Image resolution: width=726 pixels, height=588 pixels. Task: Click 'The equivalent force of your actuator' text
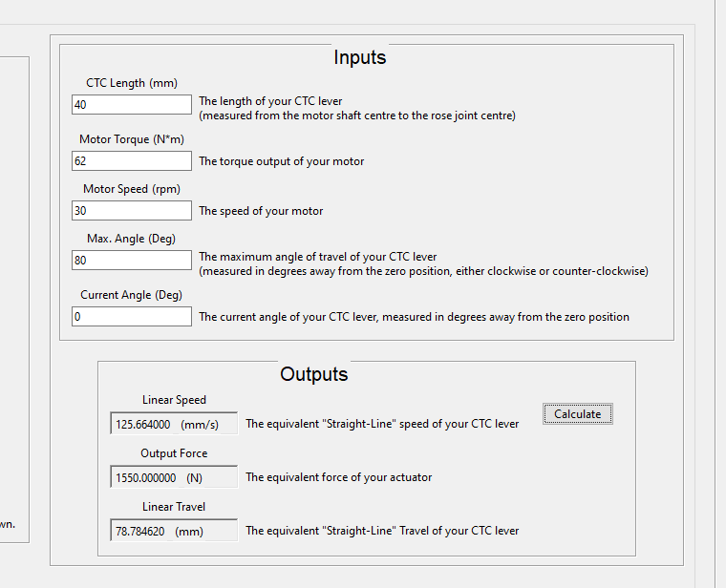coord(338,477)
